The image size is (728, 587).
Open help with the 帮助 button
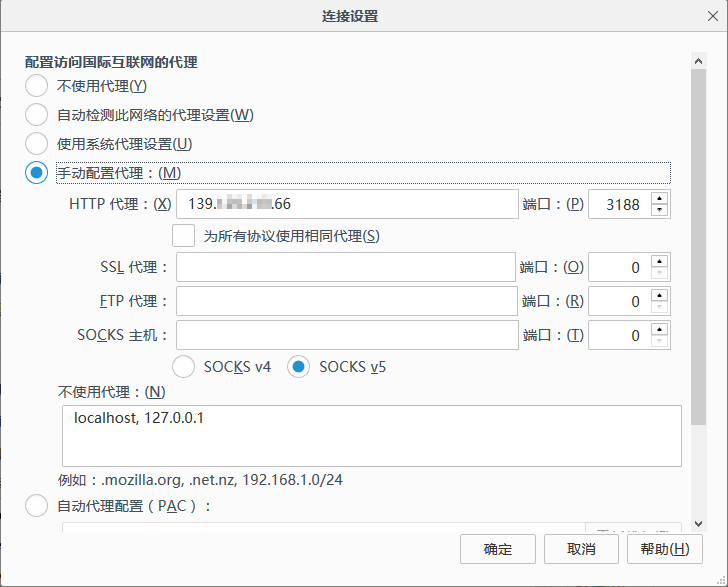point(664,549)
